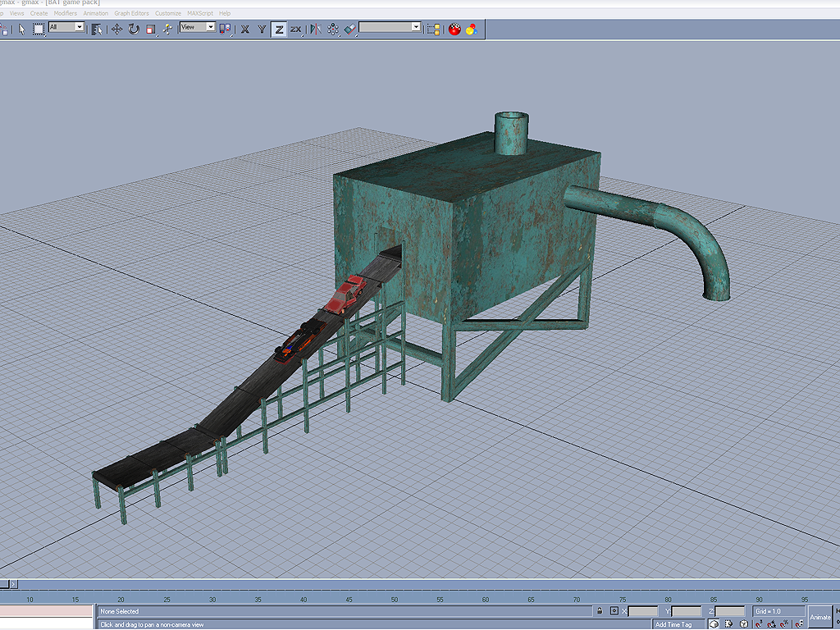
Task: Click the Select and Manipulate tool
Action: pyautogui.click(x=167, y=29)
